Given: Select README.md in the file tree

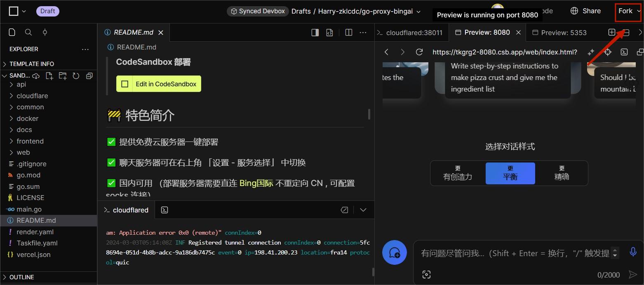Looking at the screenshot, I should click(x=49, y=220).
